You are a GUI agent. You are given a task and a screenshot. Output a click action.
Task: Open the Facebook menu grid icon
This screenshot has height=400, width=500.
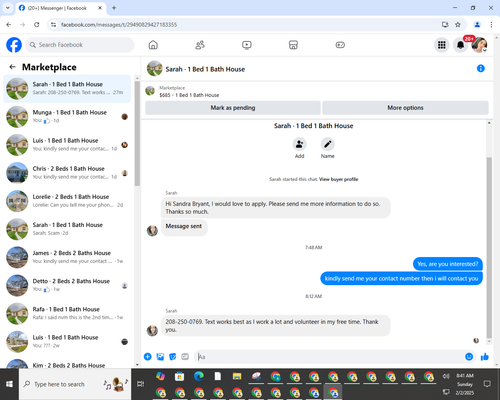[x=442, y=45]
